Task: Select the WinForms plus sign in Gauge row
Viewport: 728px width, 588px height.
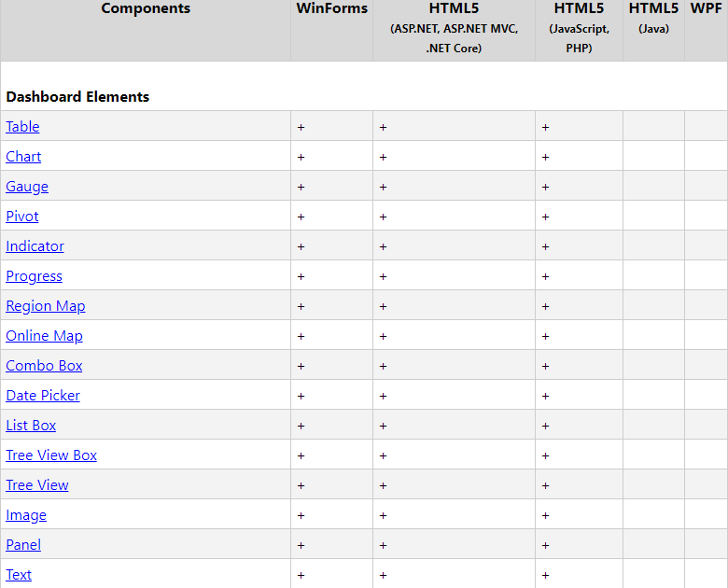Action: pos(301,187)
